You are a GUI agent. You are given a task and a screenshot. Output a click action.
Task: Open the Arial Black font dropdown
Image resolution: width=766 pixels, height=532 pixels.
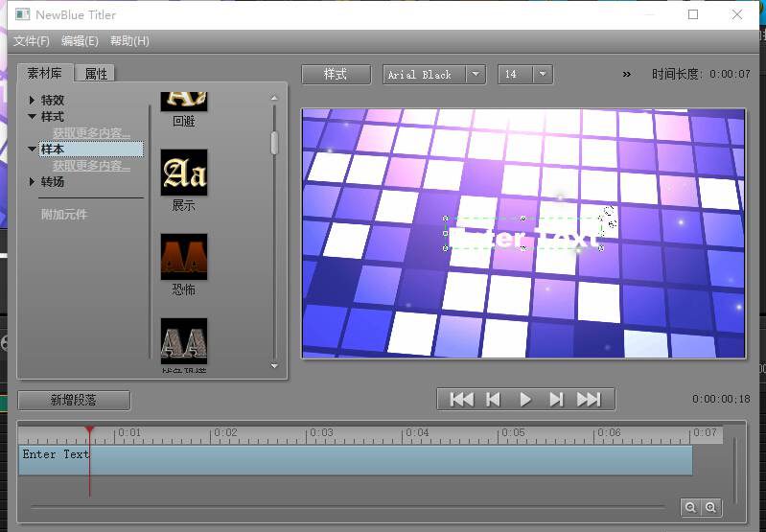pos(476,74)
